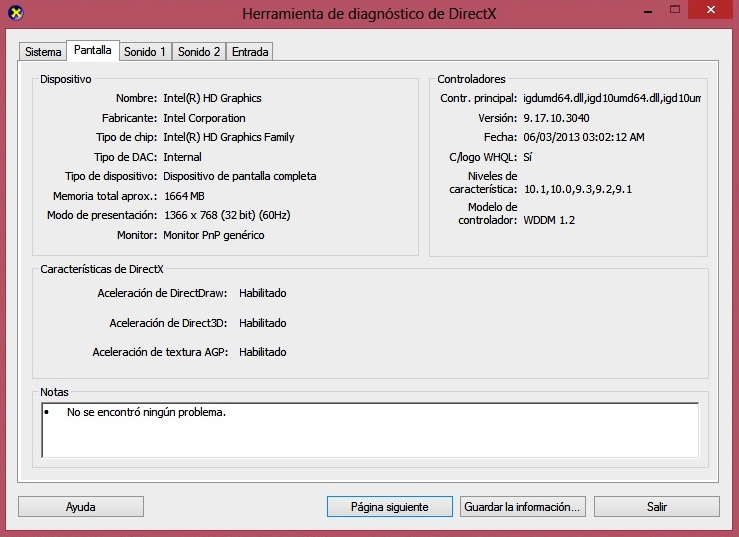Maximize the DirectX diagnostic window

[675, 10]
